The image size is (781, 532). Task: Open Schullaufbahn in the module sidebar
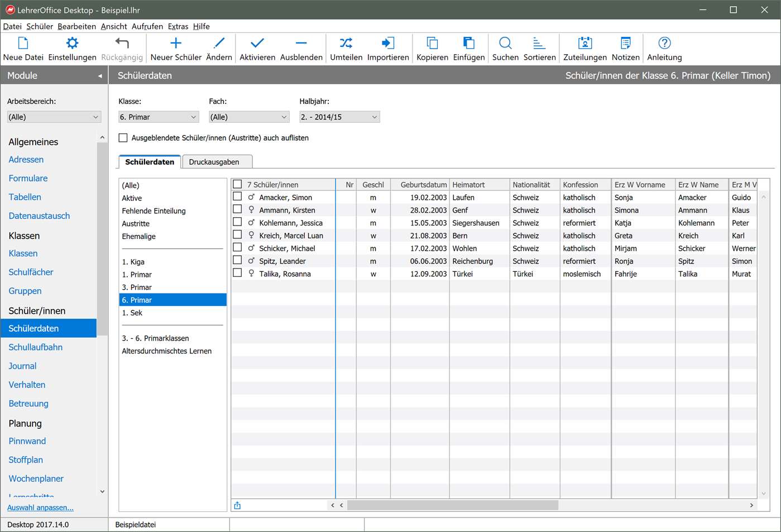point(36,347)
